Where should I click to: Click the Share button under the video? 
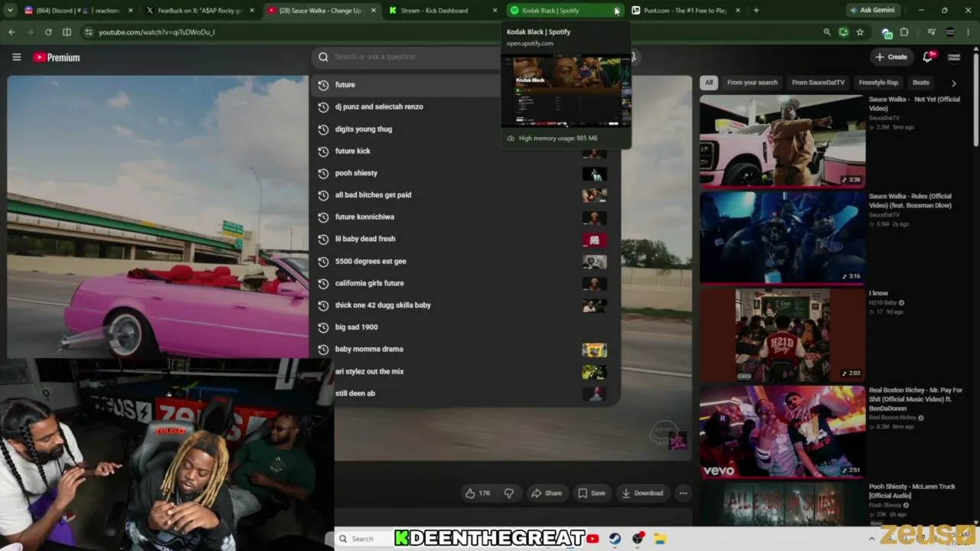pyautogui.click(x=547, y=494)
